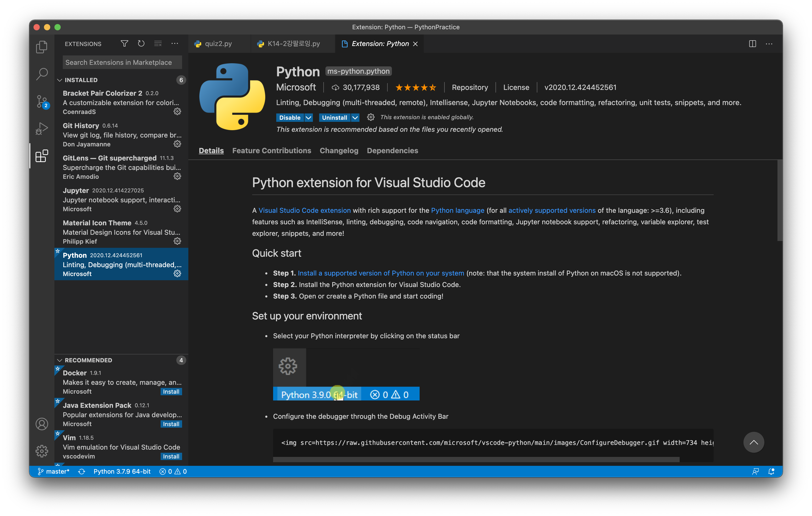
Task: Click the master* branch in status bar
Action: pyautogui.click(x=53, y=472)
